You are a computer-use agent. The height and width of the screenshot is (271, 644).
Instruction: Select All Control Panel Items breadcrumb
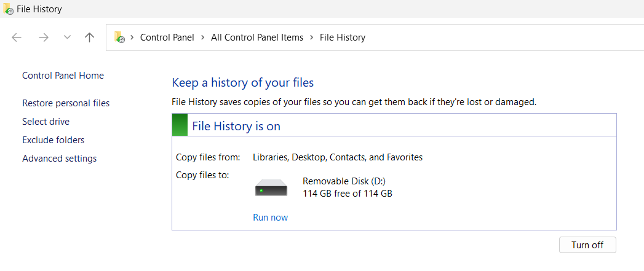pyautogui.click(x=257, y=37)
